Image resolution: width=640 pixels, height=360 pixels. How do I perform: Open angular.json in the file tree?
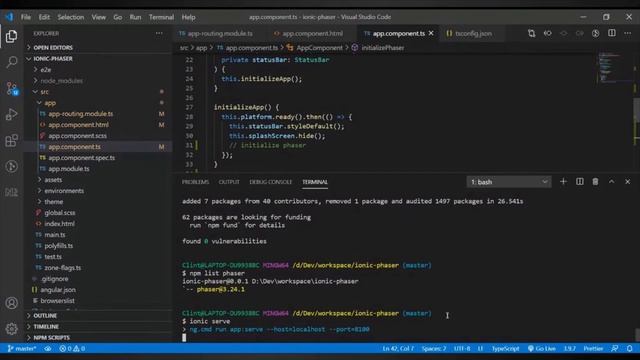(x=58, y=290)
